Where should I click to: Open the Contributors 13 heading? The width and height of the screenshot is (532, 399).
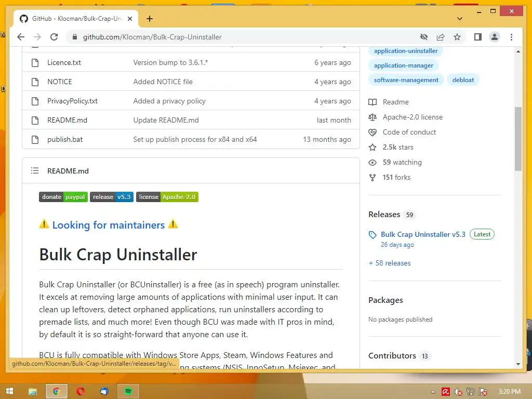[400, 355]
